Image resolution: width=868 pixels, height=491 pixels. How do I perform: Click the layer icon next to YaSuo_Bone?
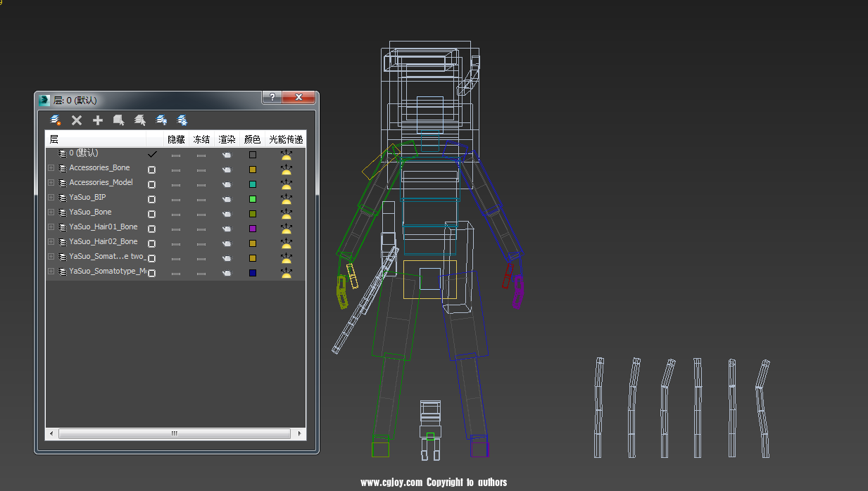63,212
